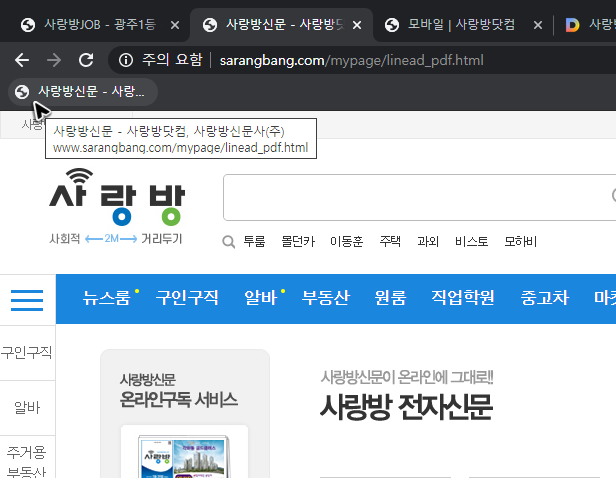The height and width of the screenshot is (478, 616).
Task: Select the 투룸 popular keyword
Action: point(254,241)
